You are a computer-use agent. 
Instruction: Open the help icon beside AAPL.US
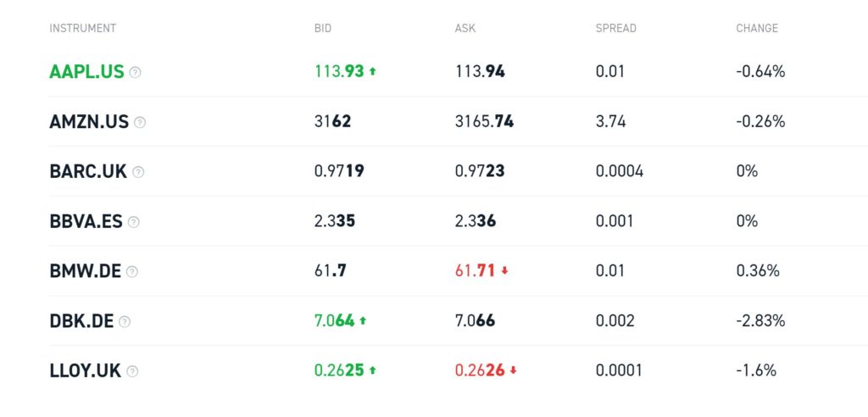(135, 72)
